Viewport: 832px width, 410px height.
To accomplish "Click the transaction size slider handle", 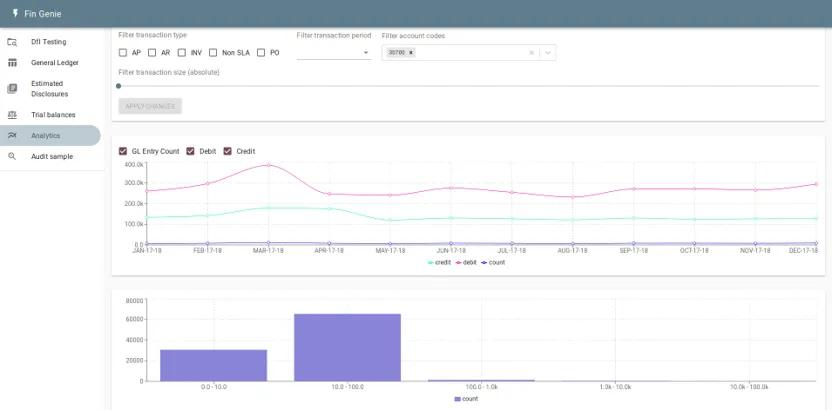I will tap(118, 86).
